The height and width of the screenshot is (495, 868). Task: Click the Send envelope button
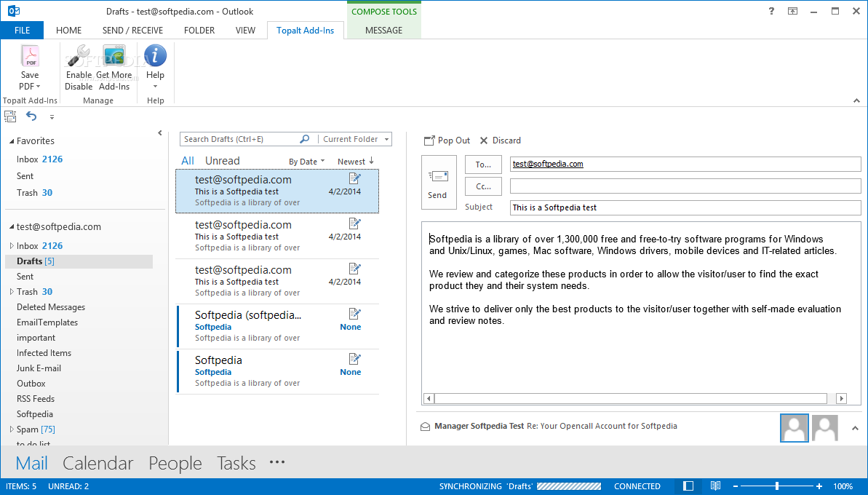439,183
